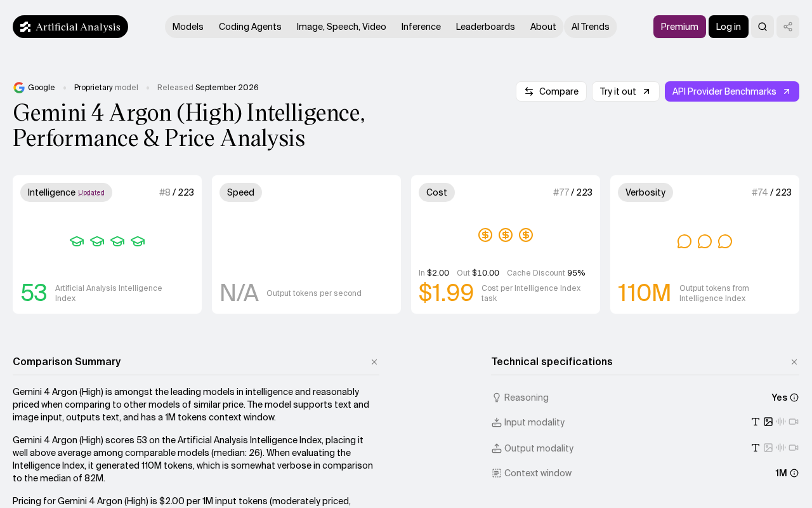The width and height of the screenshot is (812, 508).
Task: Click the Released September 2026 text
Action: coord(208,88)
